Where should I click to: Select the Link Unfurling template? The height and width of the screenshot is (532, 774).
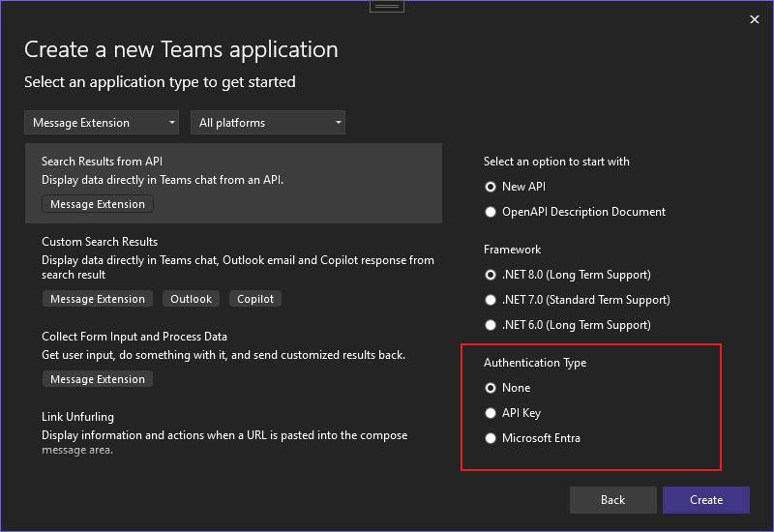click(233, 432)
